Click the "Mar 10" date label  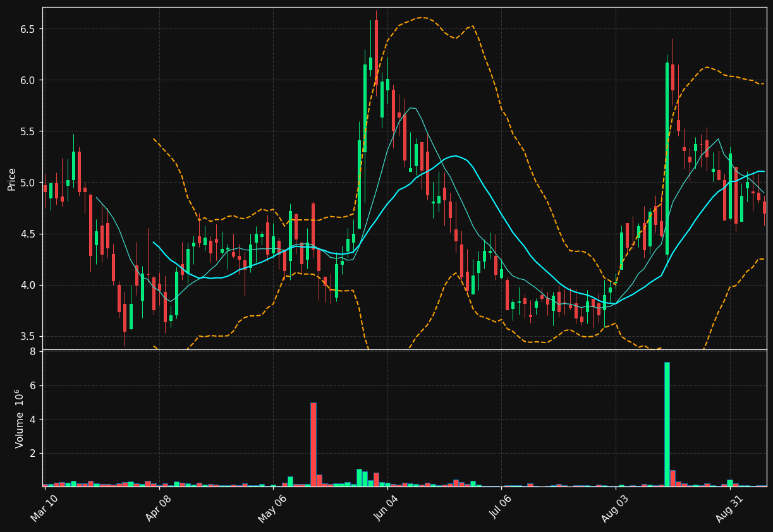click(x=45, y=508)
